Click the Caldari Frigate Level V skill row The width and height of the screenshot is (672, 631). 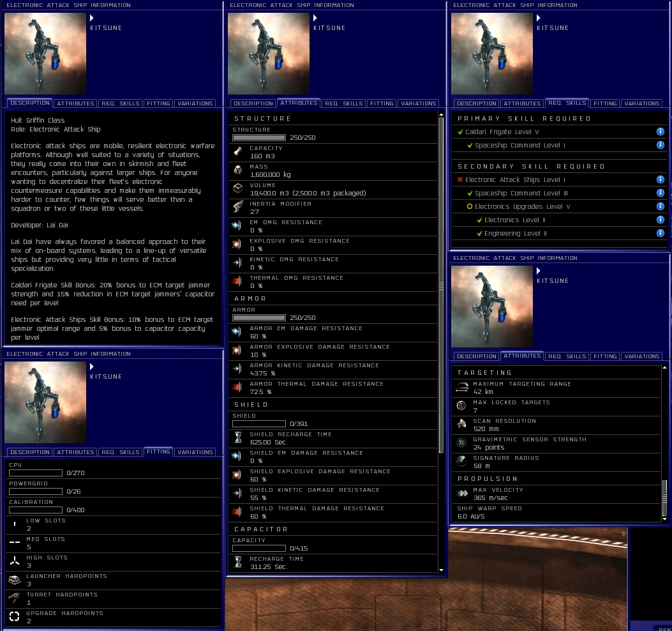(559, 132)
